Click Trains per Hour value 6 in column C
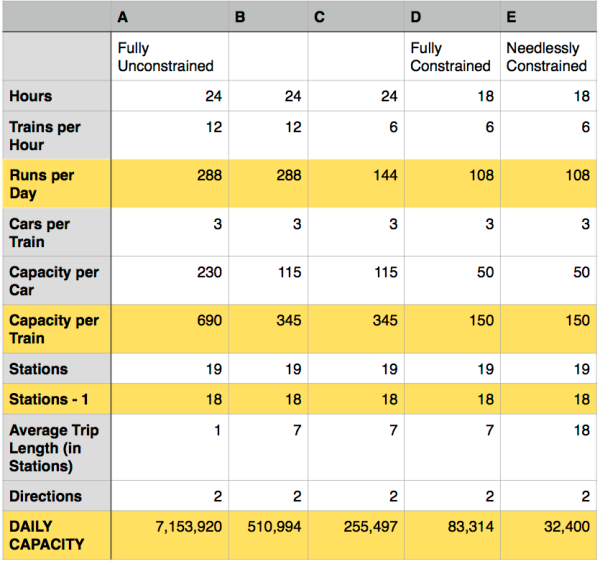 [x=393, y=127]
